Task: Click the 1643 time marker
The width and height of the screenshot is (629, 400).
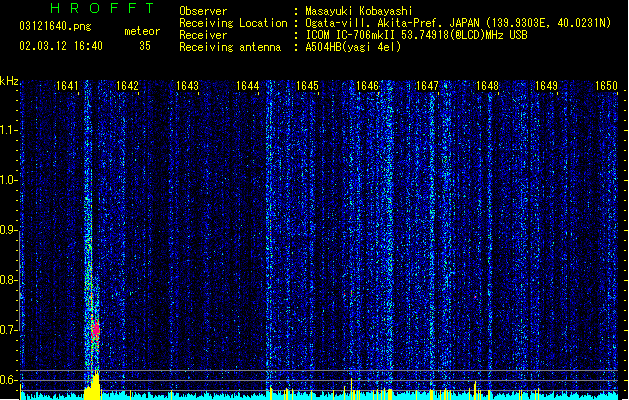Action: tap(187, 86)
